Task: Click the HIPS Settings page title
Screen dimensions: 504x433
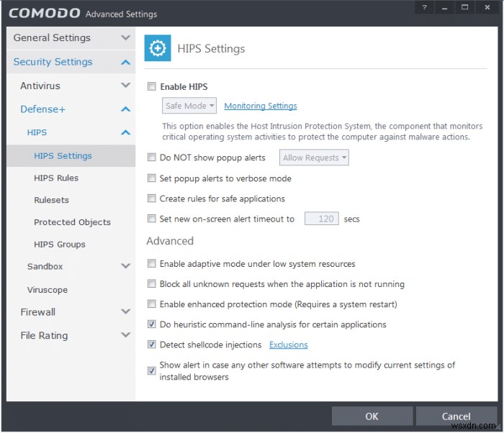Action: pyautogui.click(x=211, y=48)
